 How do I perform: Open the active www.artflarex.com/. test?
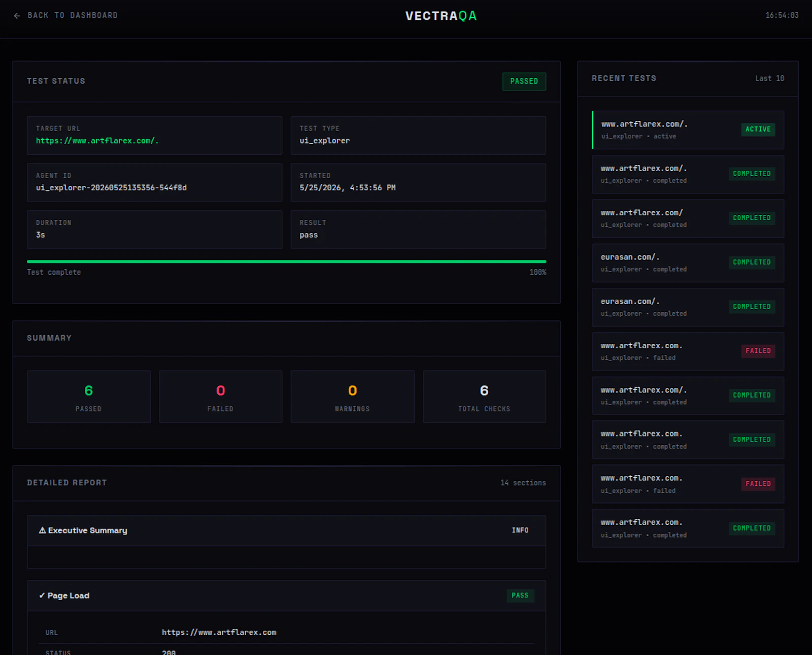(688, 130)
